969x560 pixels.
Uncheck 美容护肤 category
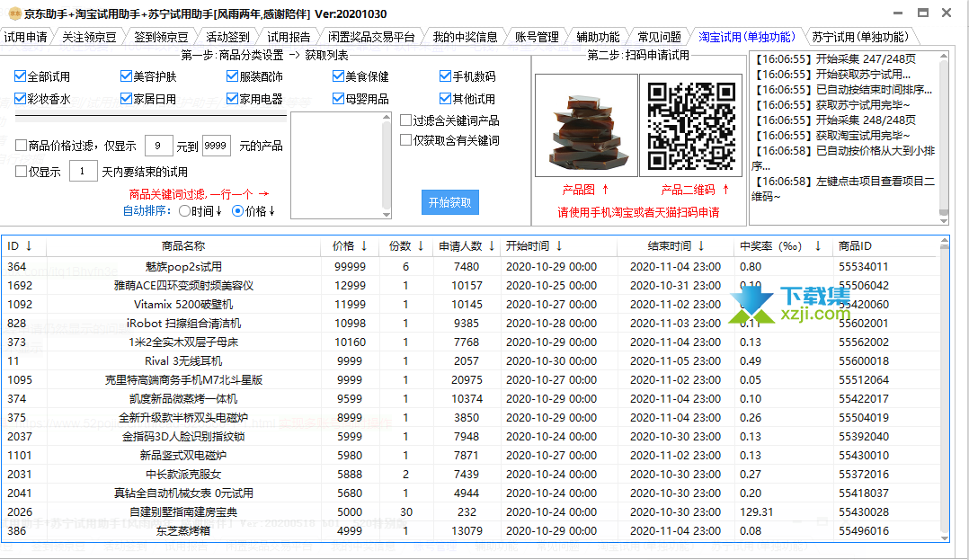[127, 76]
